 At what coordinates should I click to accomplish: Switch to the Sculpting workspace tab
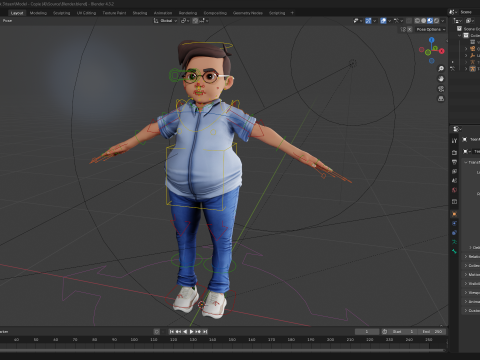62,13
